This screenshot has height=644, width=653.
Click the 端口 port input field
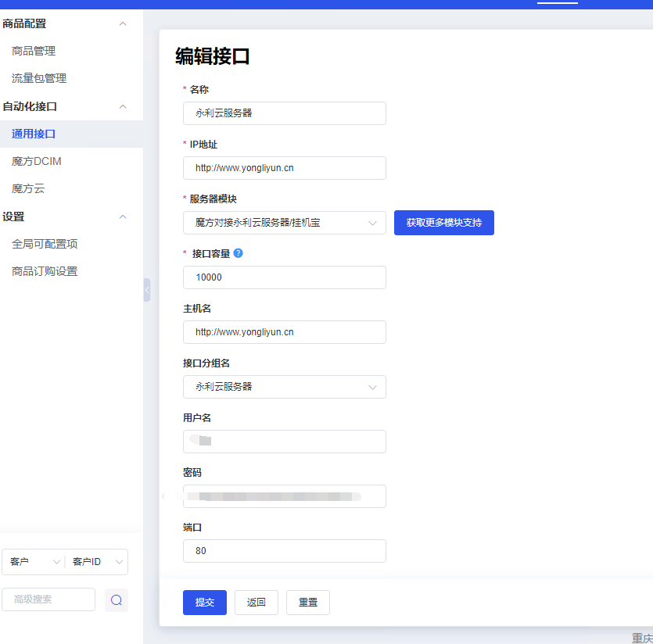coord(285,551)
